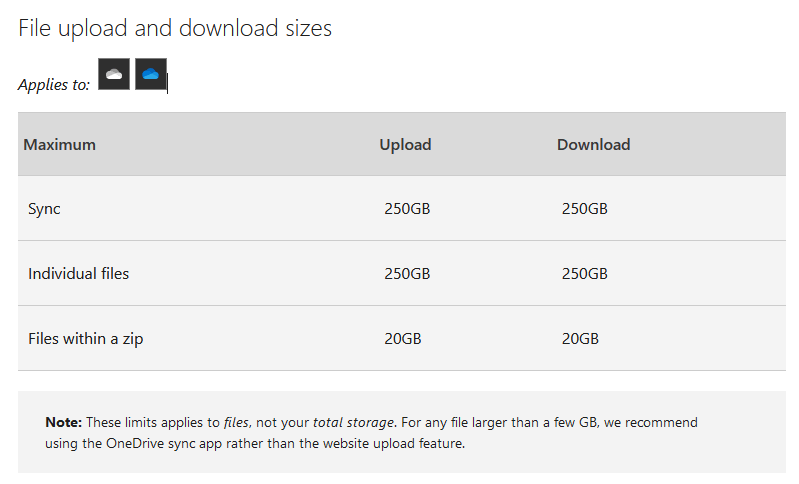
Task: Click the italic 'total storage' text
Action: (351, 422)
